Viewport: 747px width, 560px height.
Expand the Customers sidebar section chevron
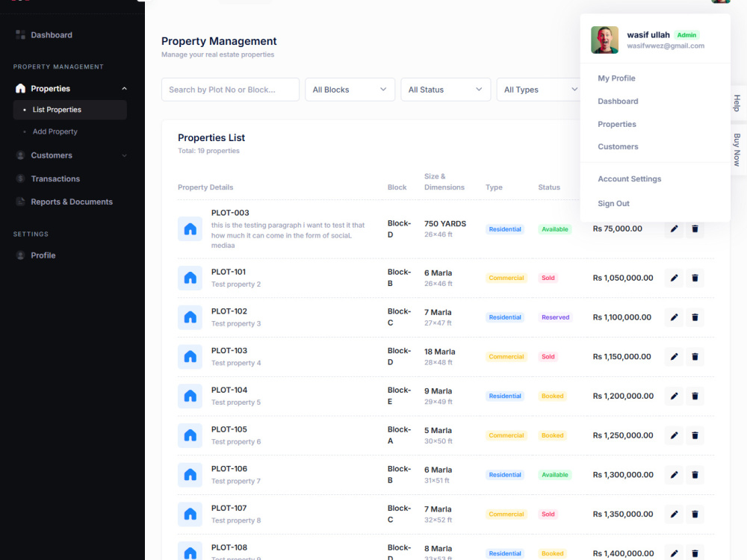tap(124, 155)
